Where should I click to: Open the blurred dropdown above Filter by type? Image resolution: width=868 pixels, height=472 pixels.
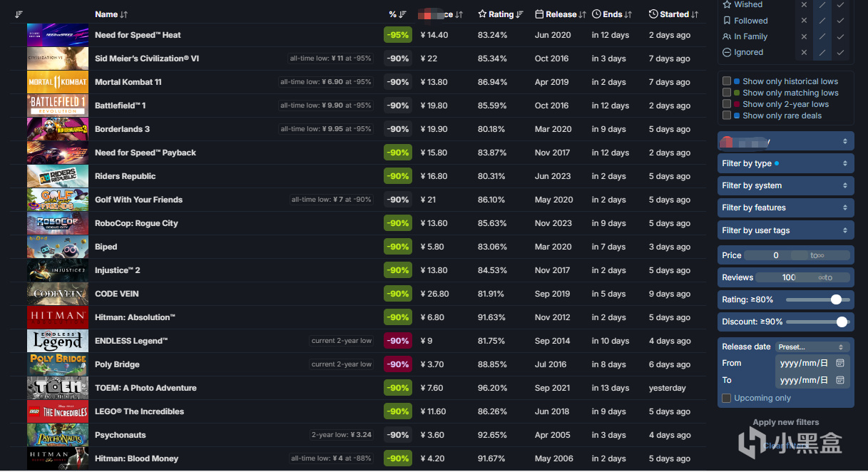pyautogui.click(x=785, y=141)
